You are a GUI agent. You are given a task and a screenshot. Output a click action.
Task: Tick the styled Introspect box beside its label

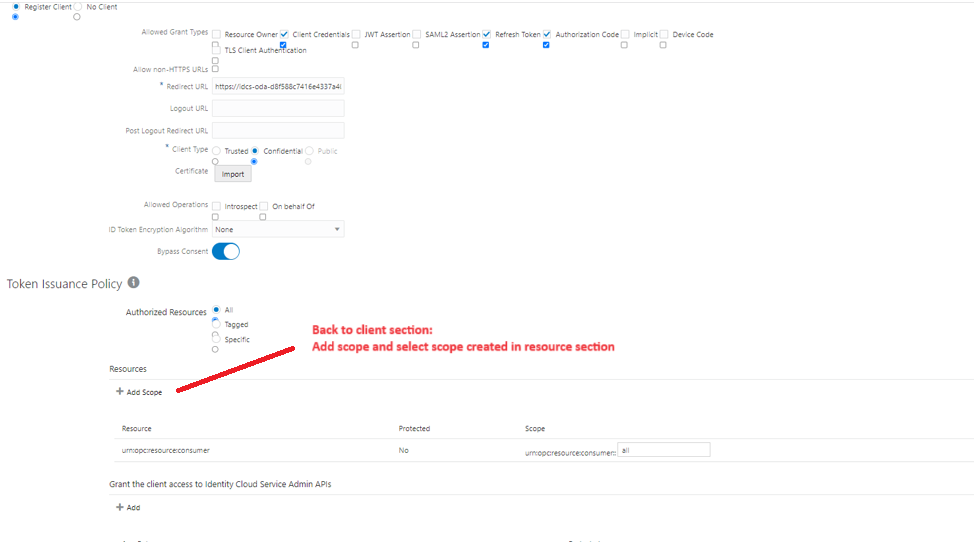point(216,206)
